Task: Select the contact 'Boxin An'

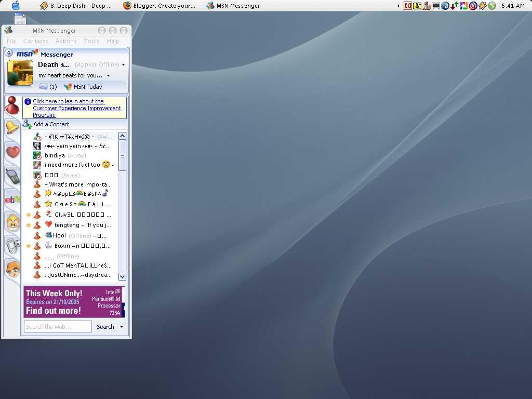Action: (x=71, y=246)
